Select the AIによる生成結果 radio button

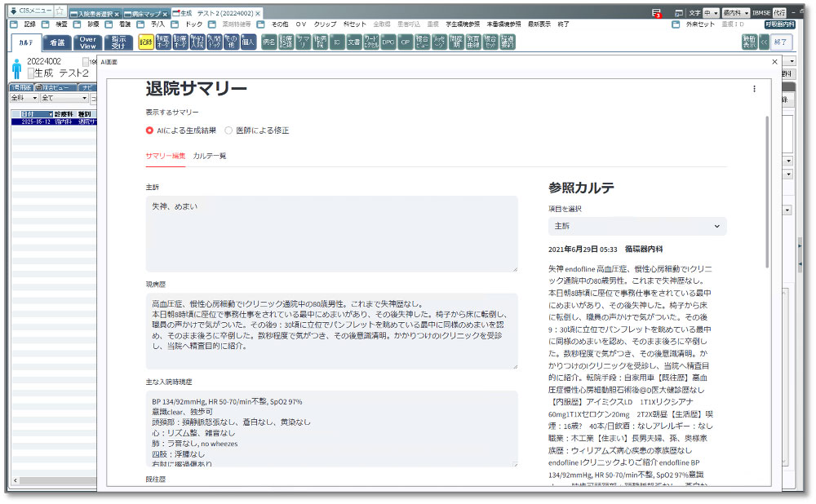tap(149, 130)
